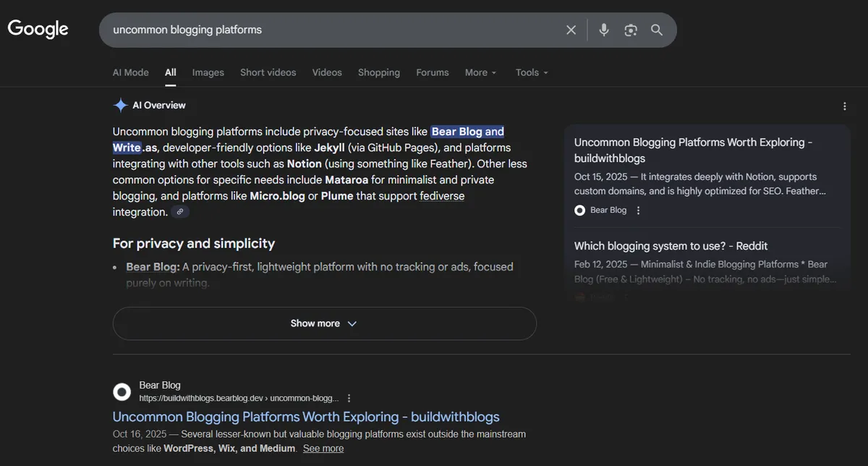The image size is (868, 466).
Task: Open the Forums results tab
Action: click(x=432, y=72)
